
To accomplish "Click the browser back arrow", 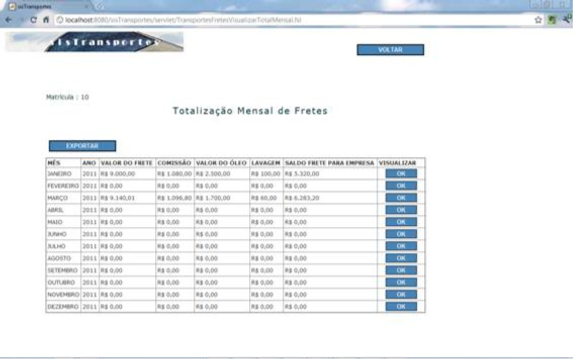I will pos(8,20).
